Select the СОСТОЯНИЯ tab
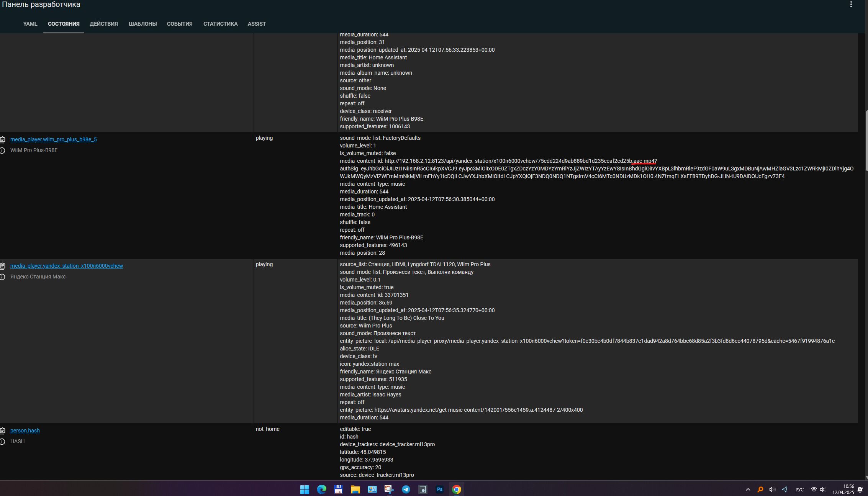 click(x=64, y=24)
